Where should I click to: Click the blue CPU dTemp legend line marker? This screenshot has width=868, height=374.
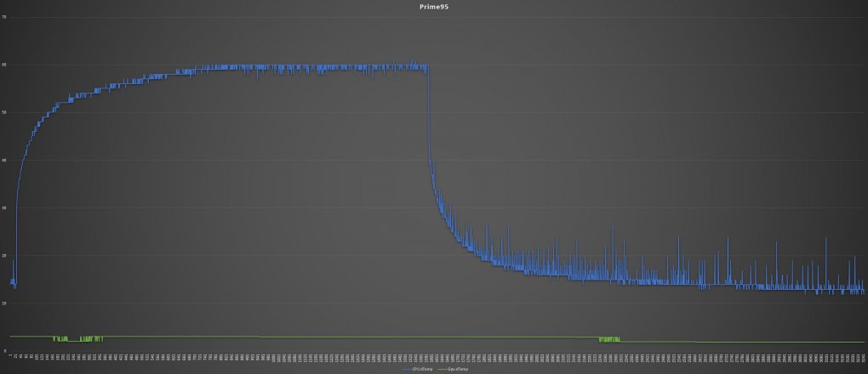(408, 368)
